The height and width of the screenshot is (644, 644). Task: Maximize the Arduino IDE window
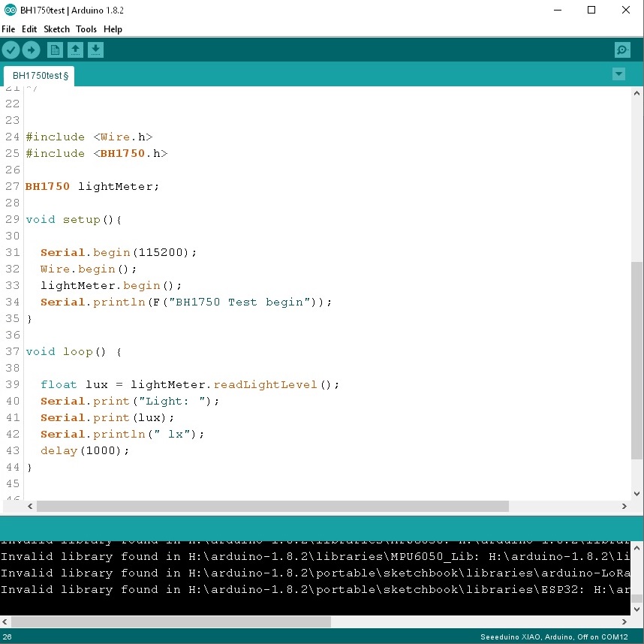point(591,10)
